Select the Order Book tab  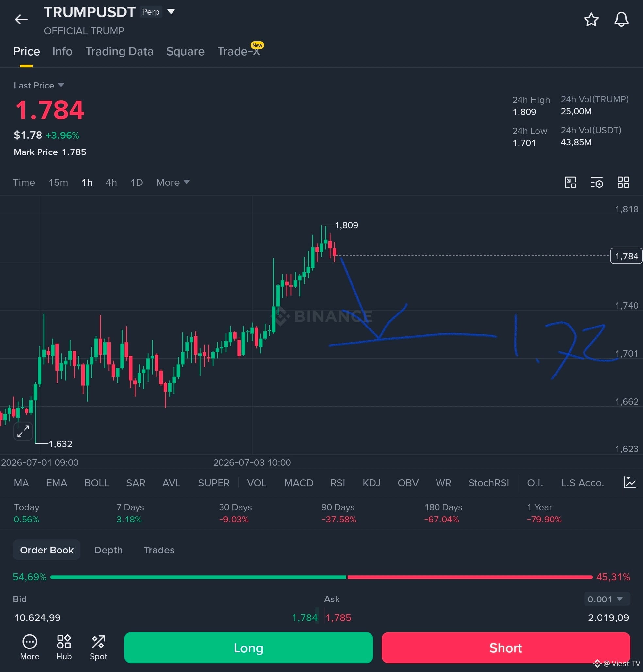(x=47, y=550)
